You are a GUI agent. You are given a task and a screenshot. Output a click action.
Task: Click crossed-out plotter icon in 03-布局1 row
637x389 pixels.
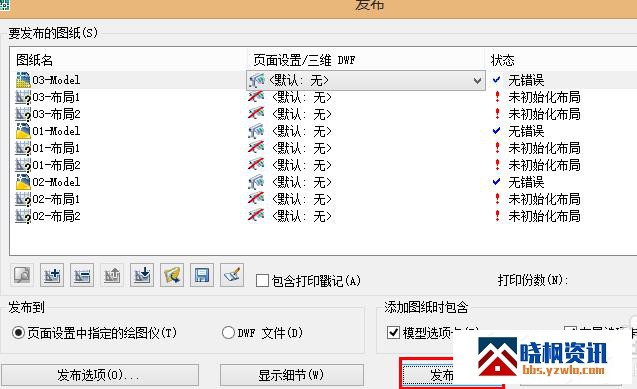pos(256,97)
